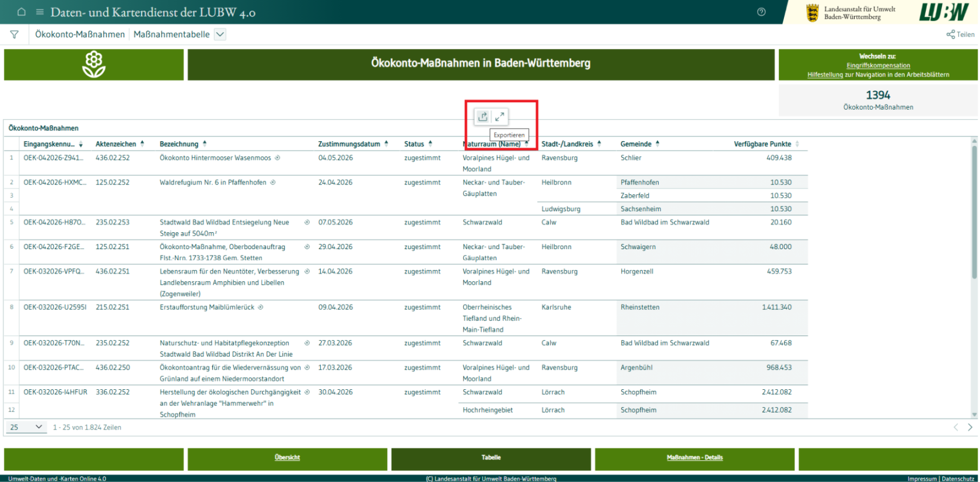Open the hamburger navigation menu

(x=40, y=12)
